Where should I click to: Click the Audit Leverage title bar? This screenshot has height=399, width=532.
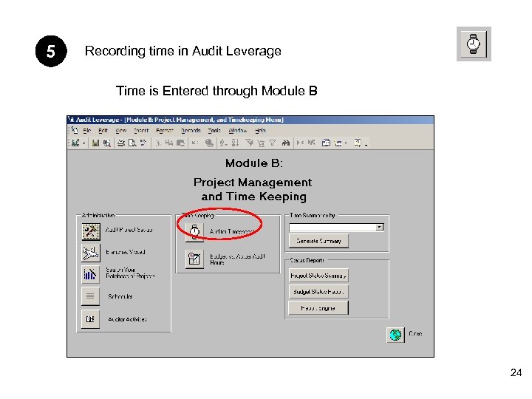click(x=250, y=120)
